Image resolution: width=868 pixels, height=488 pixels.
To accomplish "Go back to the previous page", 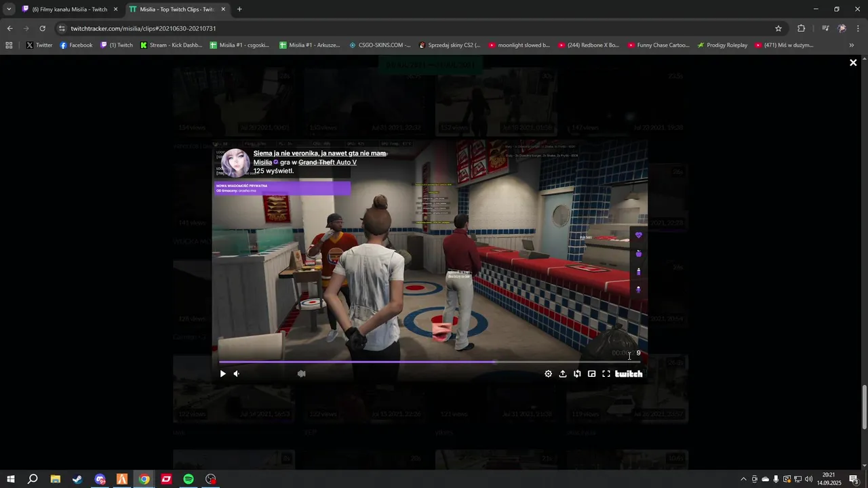I will 9,28.
